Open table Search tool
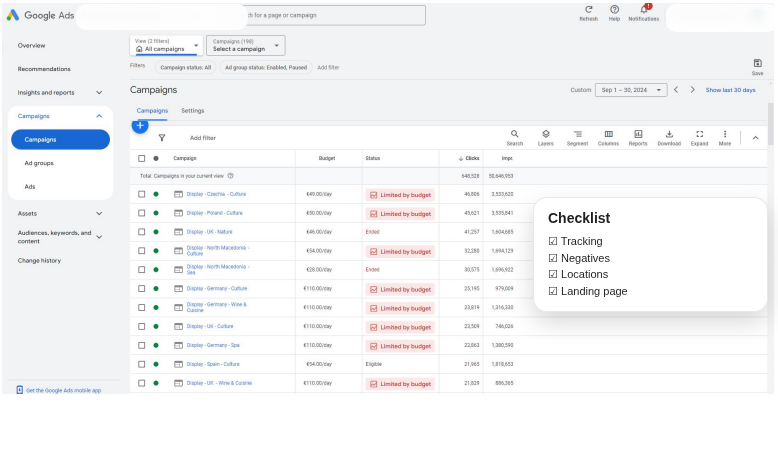Screen dimensions: 778x458 point(515,137)
